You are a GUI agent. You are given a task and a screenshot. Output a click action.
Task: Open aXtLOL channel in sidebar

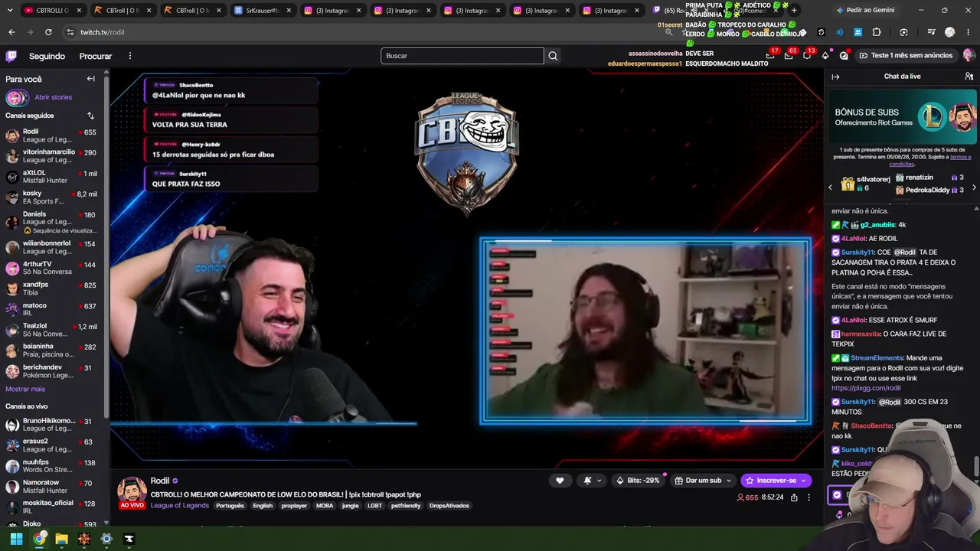(52, 177)
